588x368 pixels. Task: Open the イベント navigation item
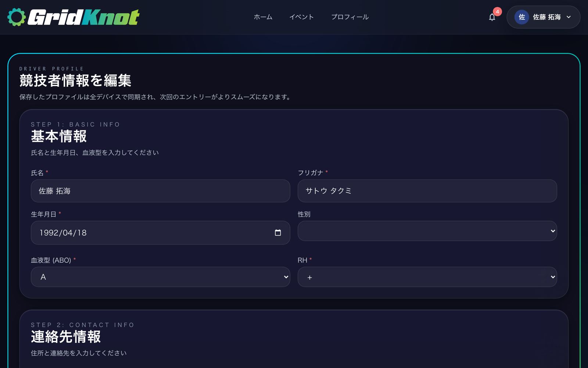(301, 17)
